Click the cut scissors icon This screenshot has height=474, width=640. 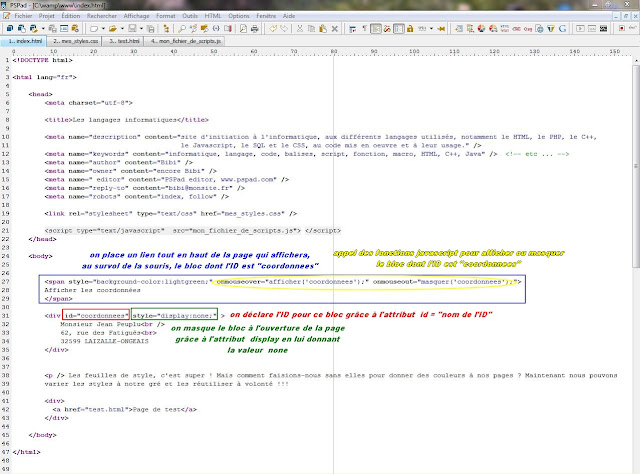tap(300, 29)
